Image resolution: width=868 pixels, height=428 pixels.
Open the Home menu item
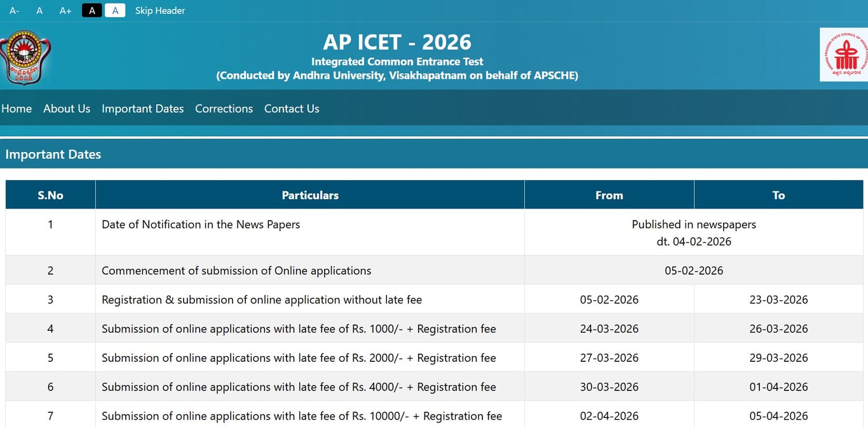[16, 109]
